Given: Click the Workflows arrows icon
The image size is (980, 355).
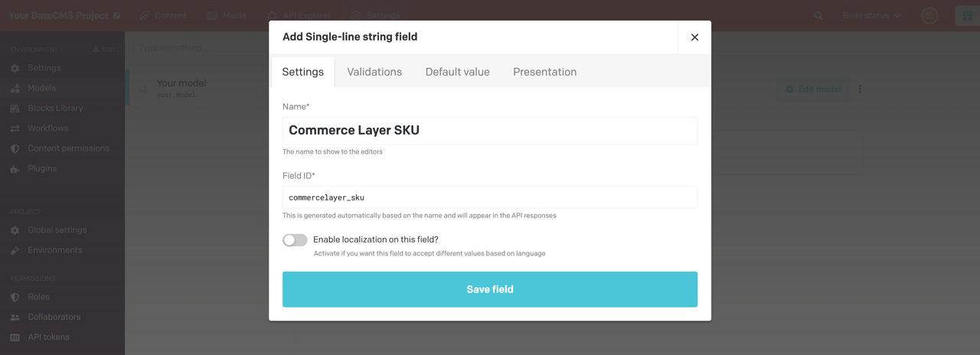Looking at the screenshot, I should (x=15, y=129).
